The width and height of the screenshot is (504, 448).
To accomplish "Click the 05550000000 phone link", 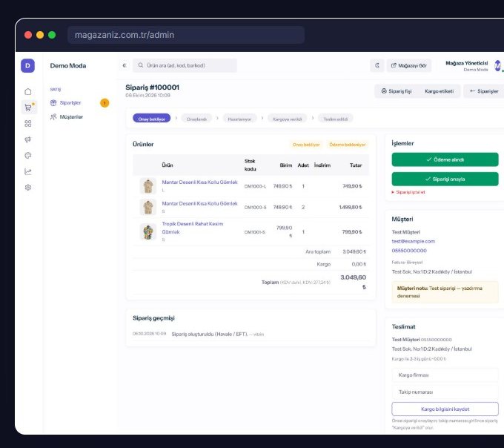I will [x=409, y=251].
